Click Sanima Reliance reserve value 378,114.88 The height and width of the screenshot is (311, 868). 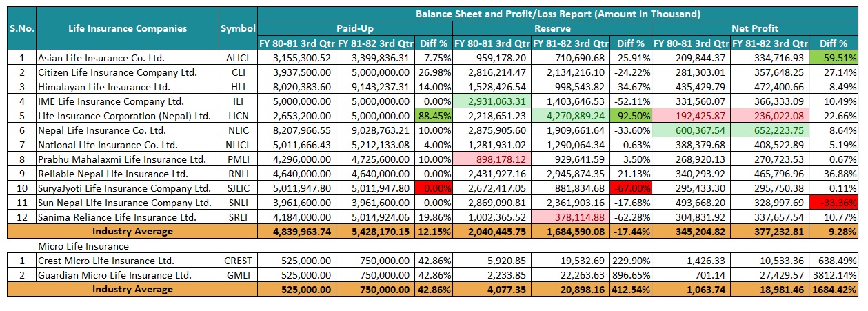[570, 217]
